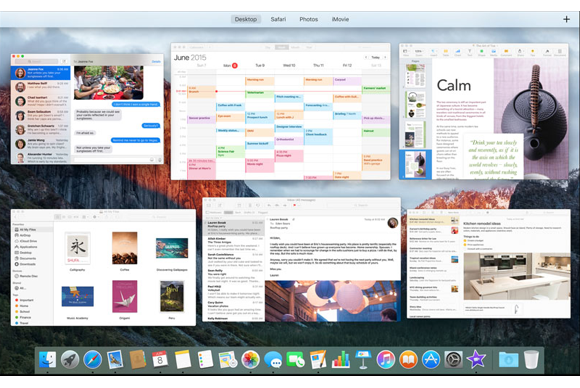Image resolution: width=580 pixels, height=388 pixels.
Task: Open iTunes music note icon in Dock
Action: (386, 360)
